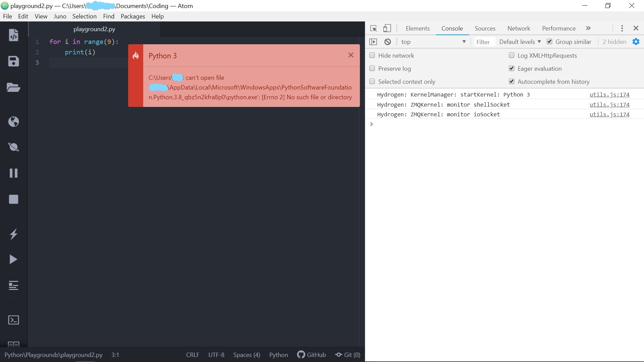Open the Default levels dropdown
The height and width of the screenshot is (362, 644).
[x=520, y=42]
